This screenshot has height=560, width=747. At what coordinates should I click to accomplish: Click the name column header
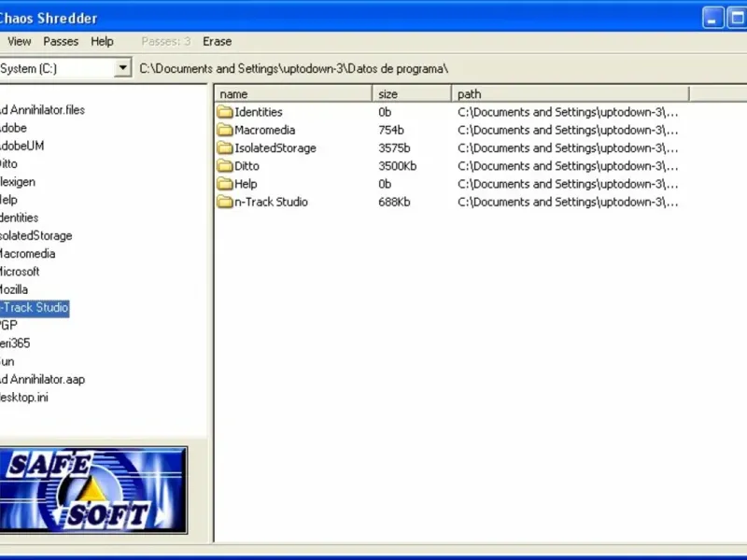pos(293,94)
